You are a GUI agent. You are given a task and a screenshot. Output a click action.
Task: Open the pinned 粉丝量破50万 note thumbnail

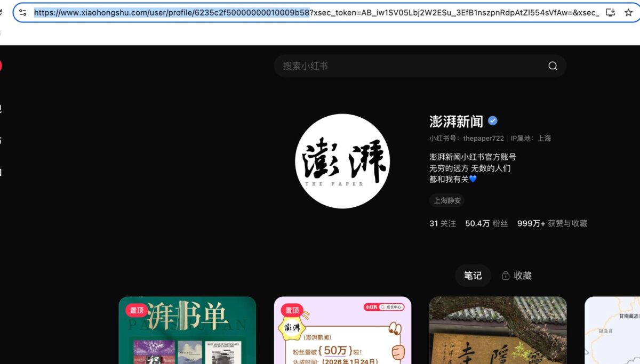(342, 330)
